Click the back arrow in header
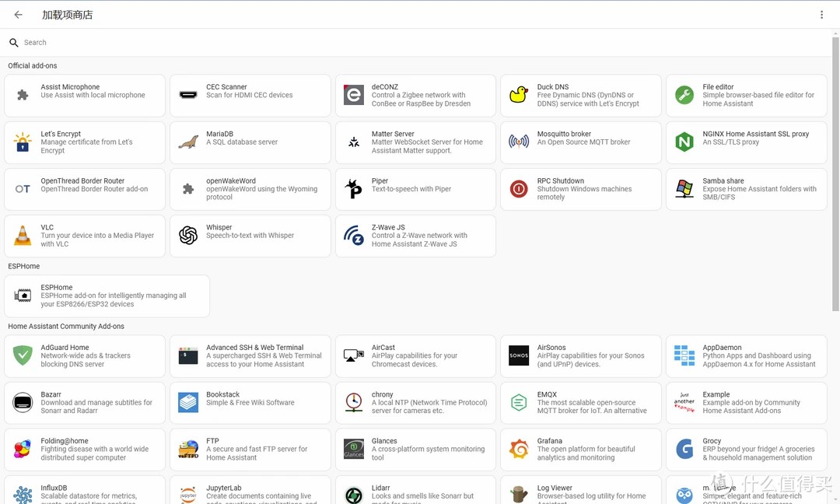 click(x=19, y=15)
